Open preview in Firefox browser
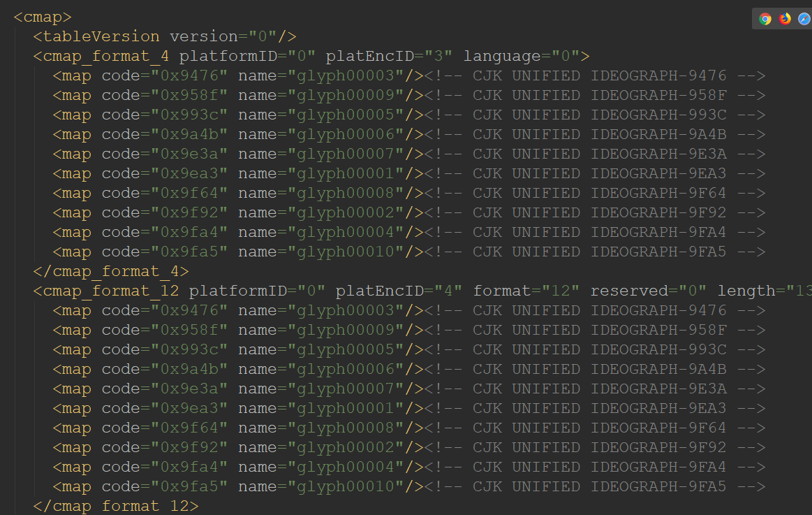812x515 pixels. pos(785,19)
